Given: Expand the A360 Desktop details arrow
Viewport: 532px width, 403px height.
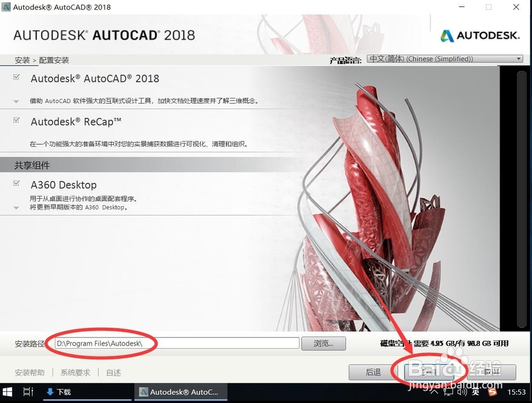Looking at the screenshot, I should click(x=16, y=208).
